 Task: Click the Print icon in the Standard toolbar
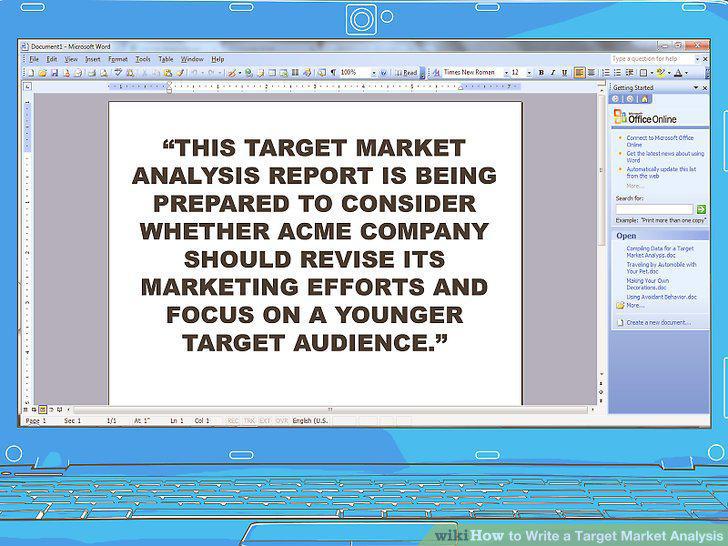point(91,72)
